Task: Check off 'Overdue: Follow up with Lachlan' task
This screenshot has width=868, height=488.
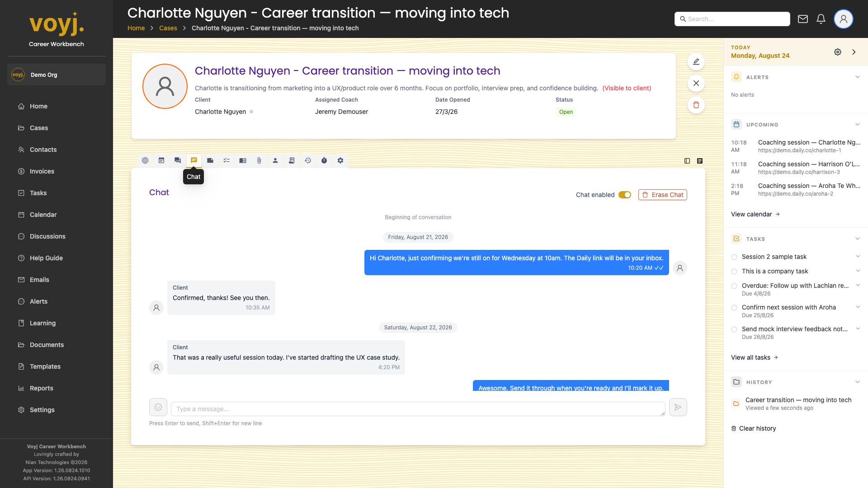Action: click(x=734, y=286)
